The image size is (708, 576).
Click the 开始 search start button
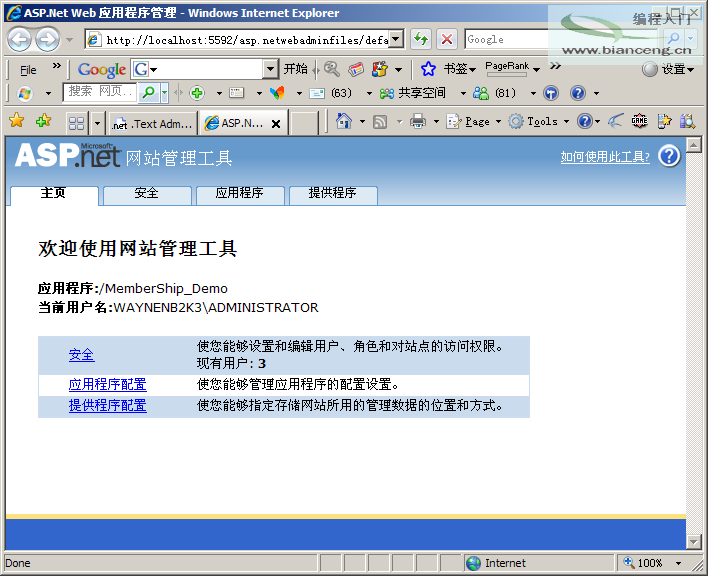(295, 69)
